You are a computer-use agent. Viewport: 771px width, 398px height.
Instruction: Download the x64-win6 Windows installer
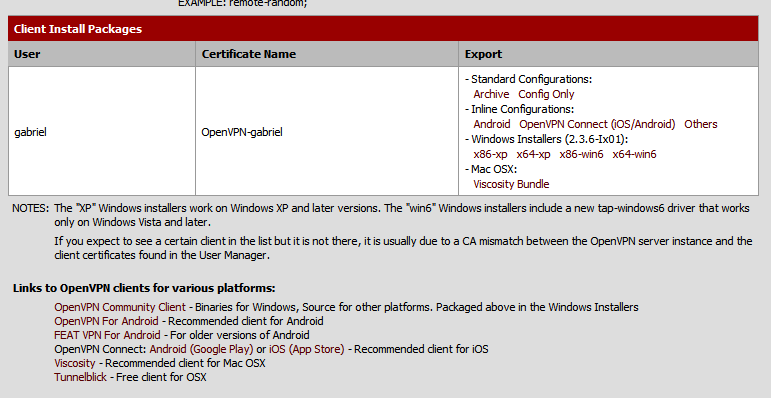pos(634,154)
